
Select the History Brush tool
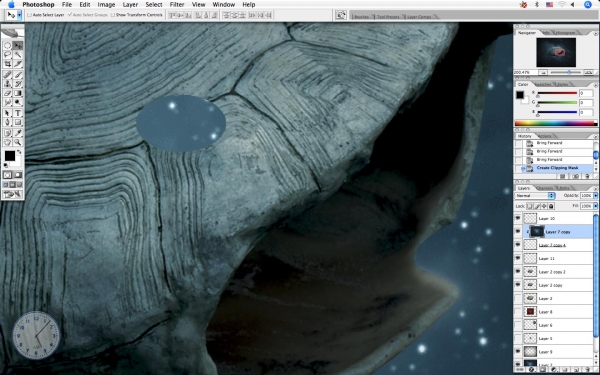(x=18, y=84)
